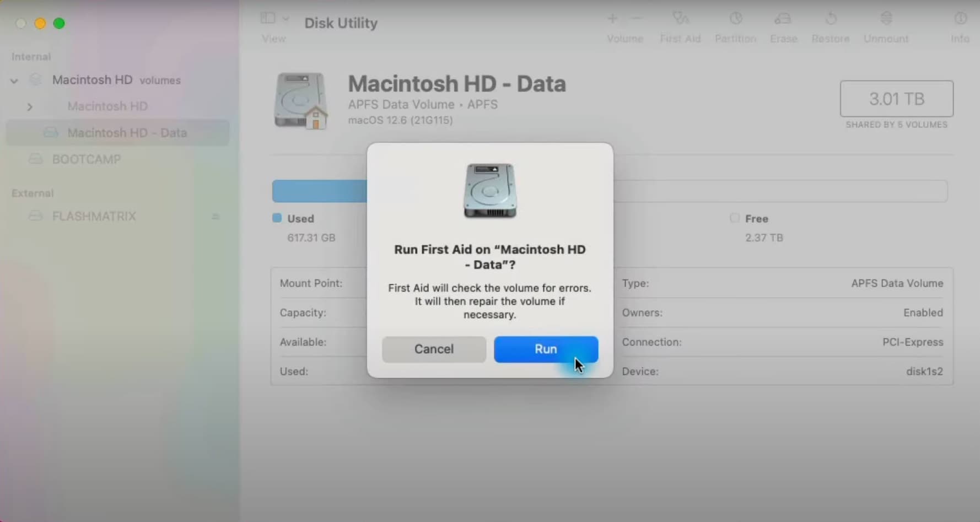The height and width of the screenshot is (522, 980).
Task: Click the green zoom window button
Action: coord(59,23)
